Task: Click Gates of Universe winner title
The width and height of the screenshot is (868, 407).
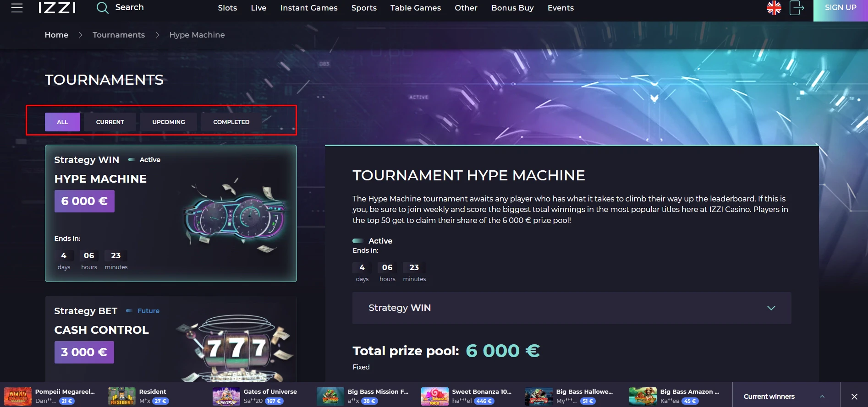Action: click(x=270, y=392)
